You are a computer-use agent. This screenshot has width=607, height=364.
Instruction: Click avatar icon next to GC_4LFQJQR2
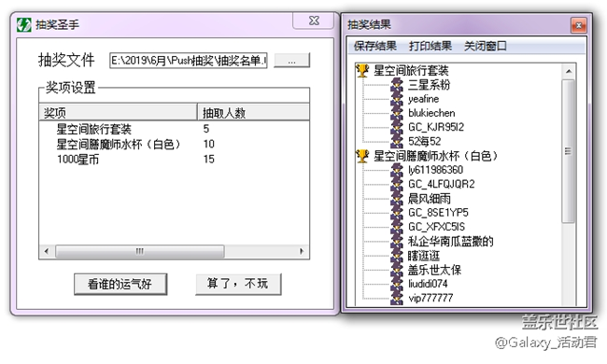click(x=397, y=184)
